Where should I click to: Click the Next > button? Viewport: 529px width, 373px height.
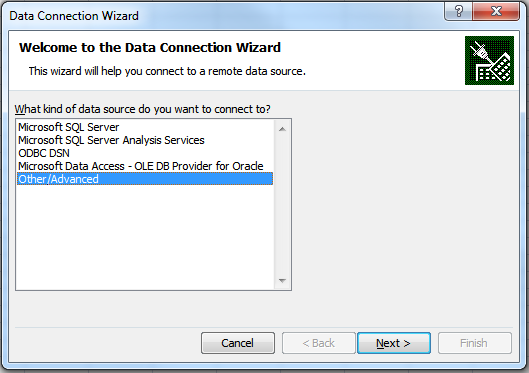pos(394,343)
